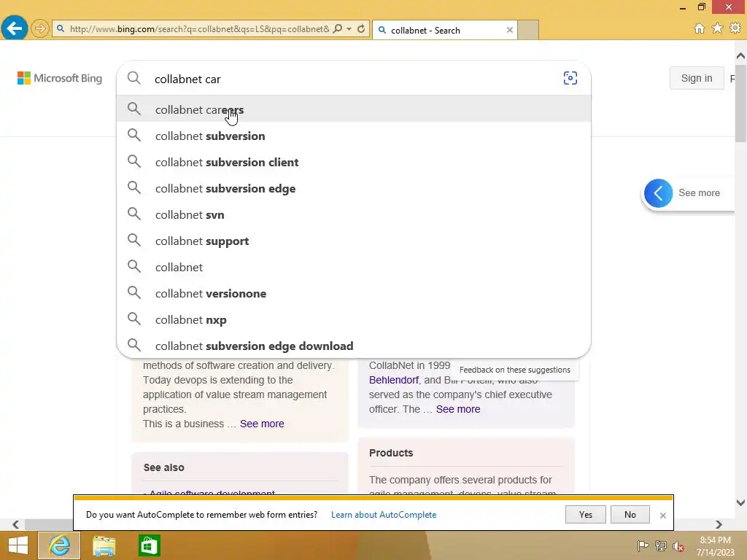The width and height of the screenshot is (747, 560).
Task: Click the 'See also' heading
Action: click(164, 467)
